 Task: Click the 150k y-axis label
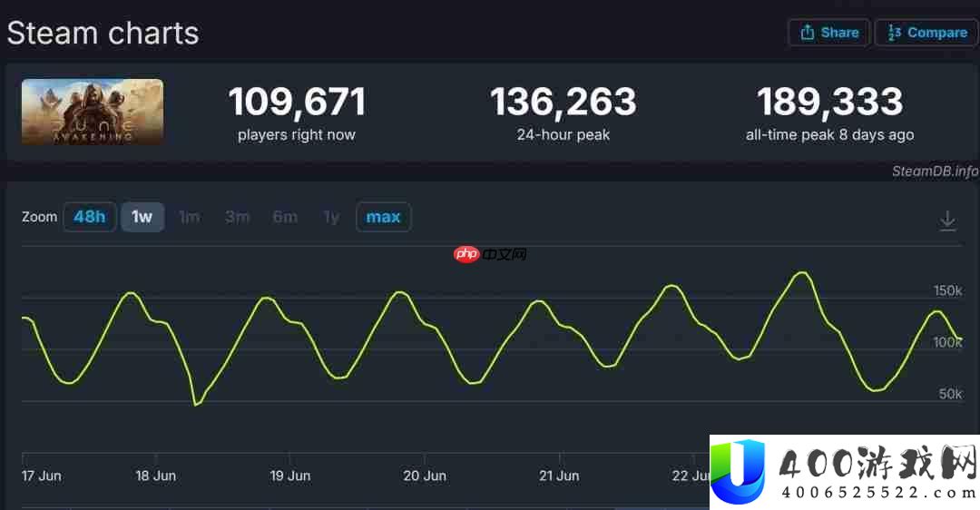pos(948,290)
